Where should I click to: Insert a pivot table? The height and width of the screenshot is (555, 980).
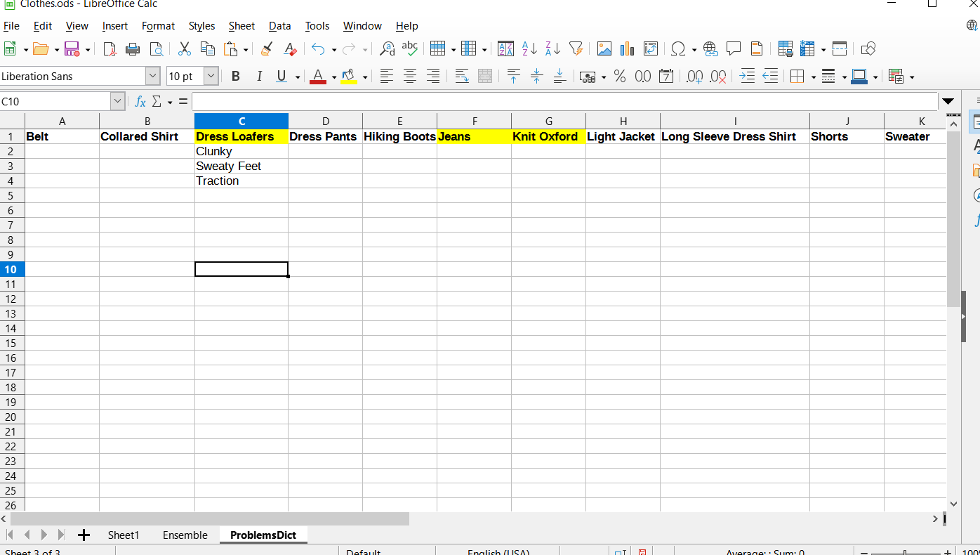coord(651,48)
